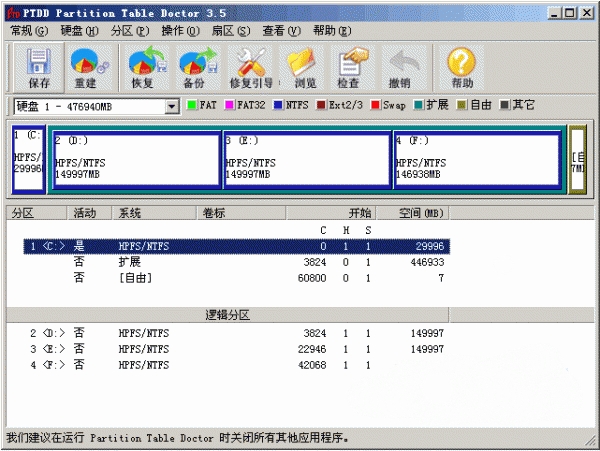
Task: Select logical partition row 4 <F:>
Action: 236,365
